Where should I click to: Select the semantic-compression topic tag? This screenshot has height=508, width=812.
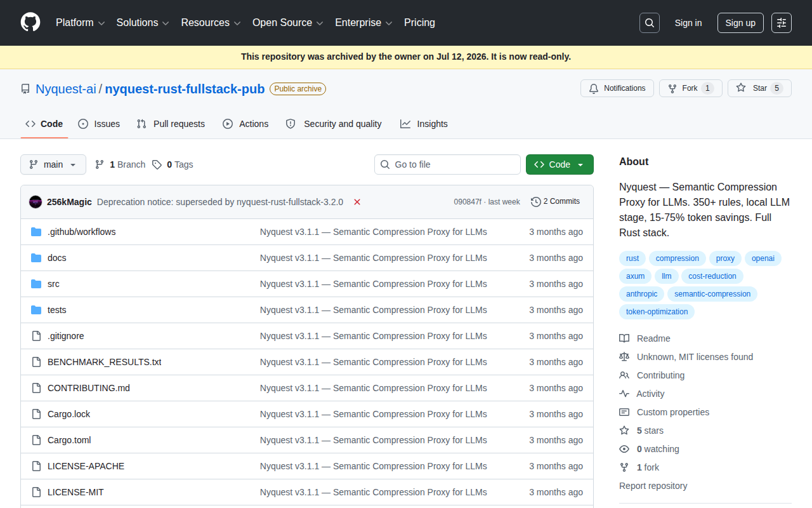[x=712, y=294]
